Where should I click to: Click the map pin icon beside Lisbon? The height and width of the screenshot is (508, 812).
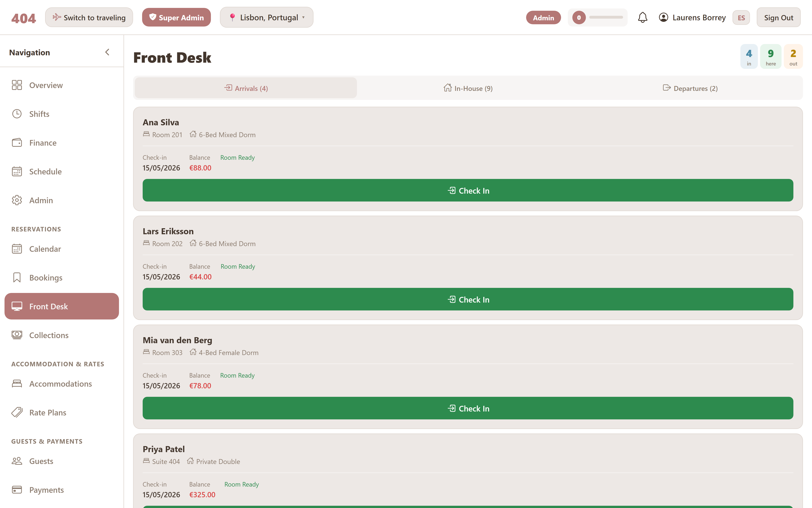tap(232, 17)
